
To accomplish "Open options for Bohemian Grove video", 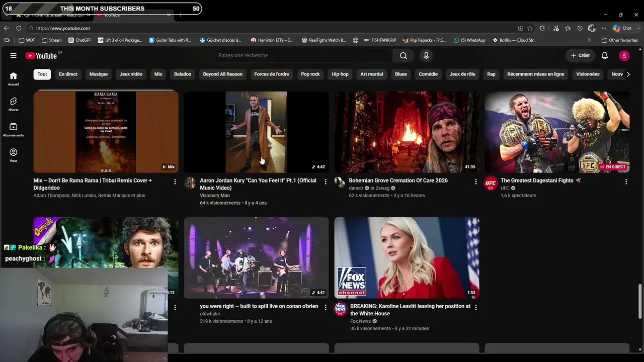I will pos(475,182).
